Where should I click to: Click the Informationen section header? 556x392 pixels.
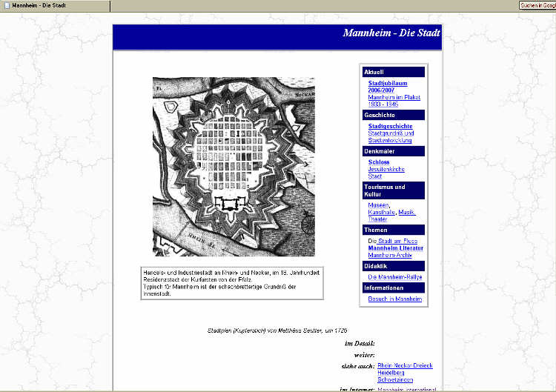point(393,288)
